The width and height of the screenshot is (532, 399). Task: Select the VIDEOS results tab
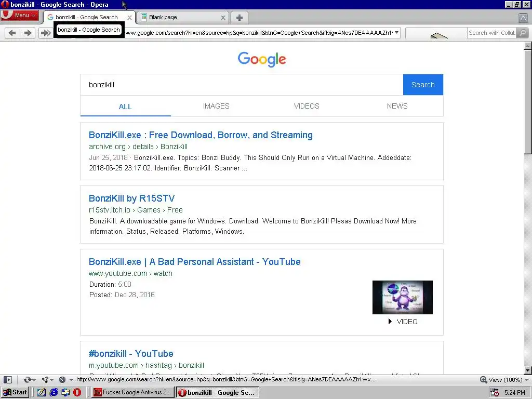tap(307, 106)
